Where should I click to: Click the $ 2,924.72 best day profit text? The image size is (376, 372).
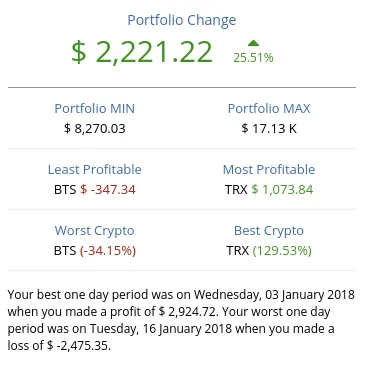click(188, 312)
